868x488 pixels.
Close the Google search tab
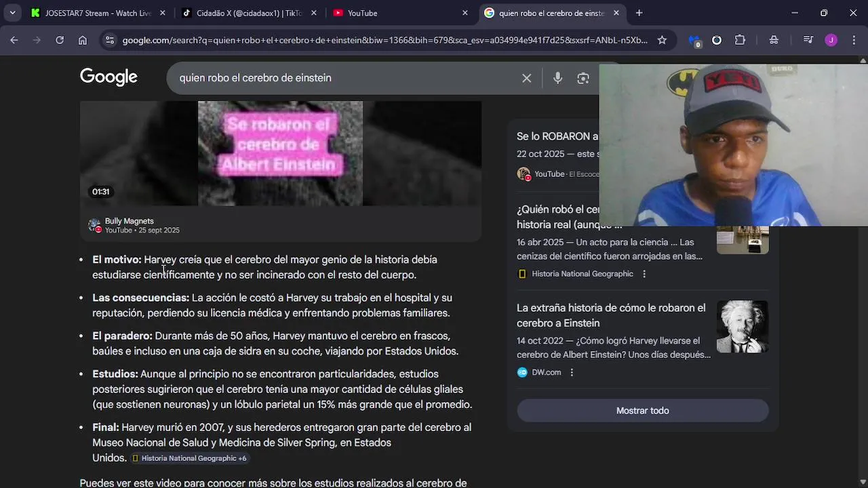pyautogui.click(x=616, y=13)
